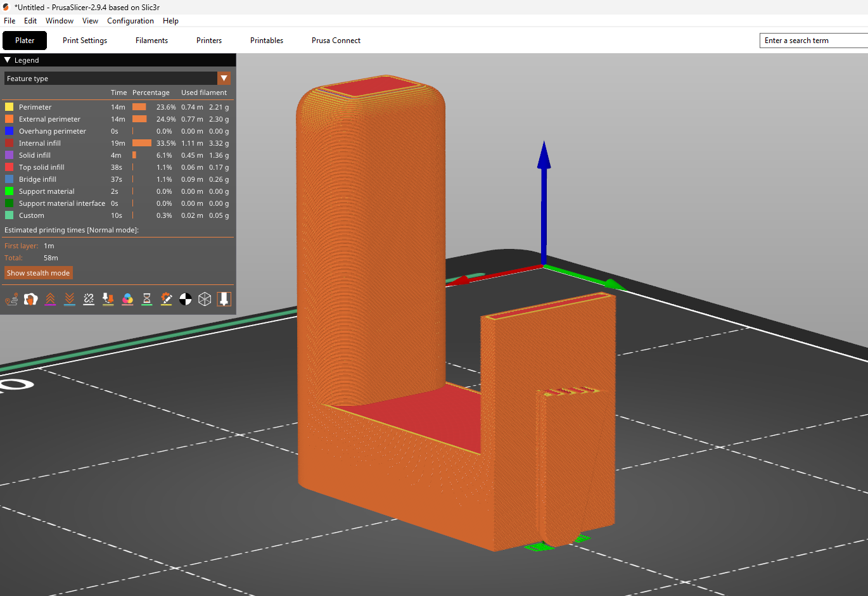Toggle Solid infill feature visibility

tap(118, 155)
